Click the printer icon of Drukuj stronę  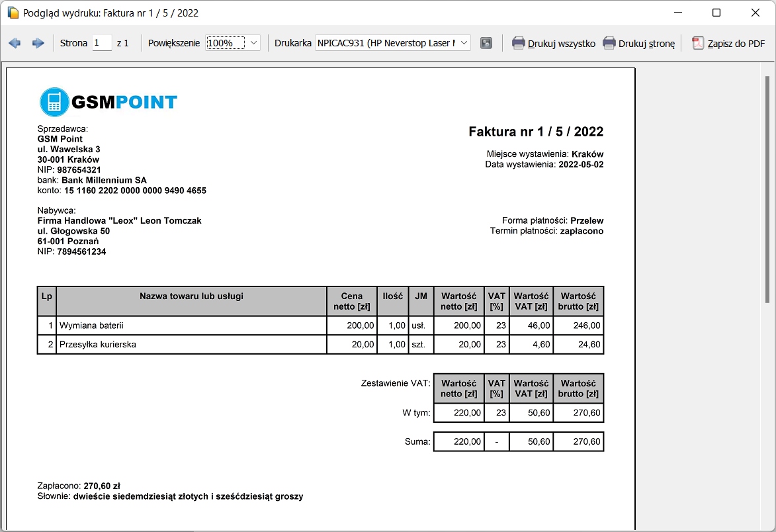(609, 43)
